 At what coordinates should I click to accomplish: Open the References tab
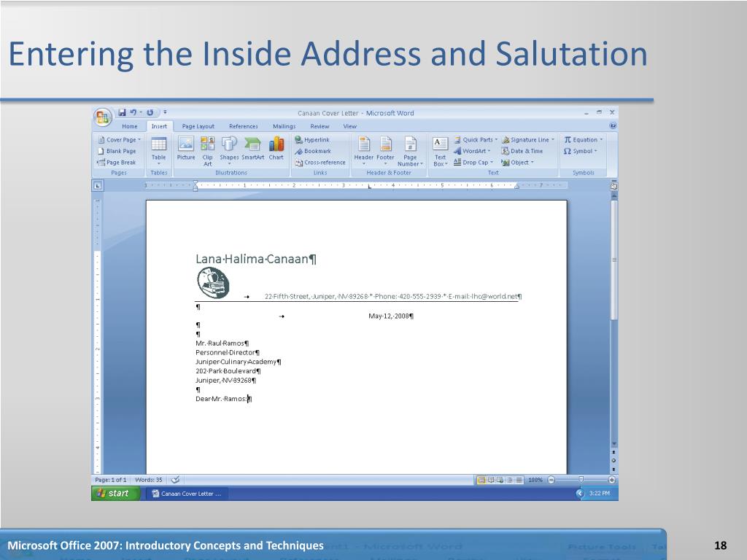(244, 126)
